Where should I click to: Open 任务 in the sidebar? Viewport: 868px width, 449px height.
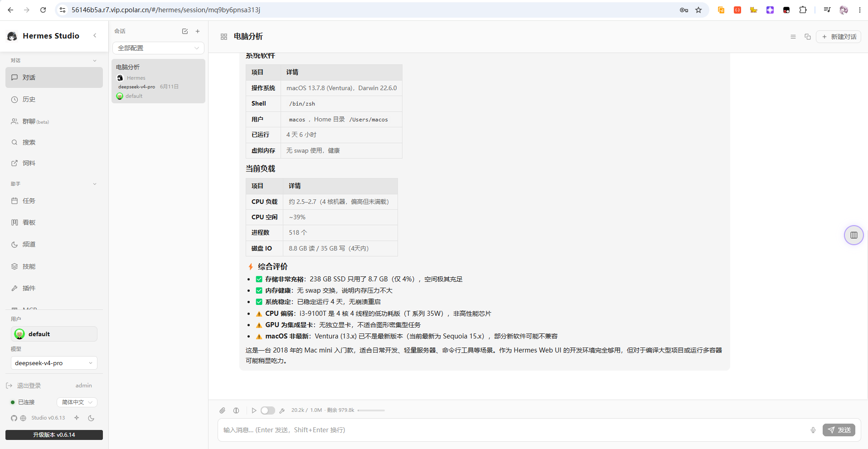click(54, 201)
